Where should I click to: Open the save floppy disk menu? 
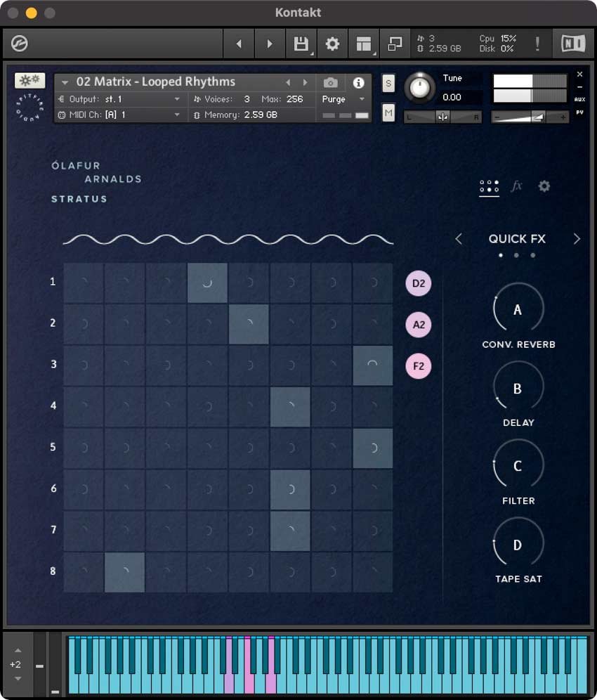click(301, 44)
